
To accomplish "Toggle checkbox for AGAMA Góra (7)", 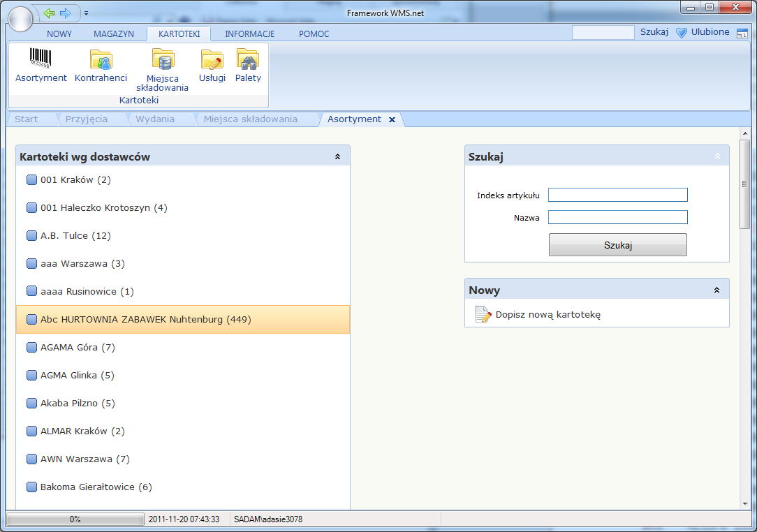I will pyautogui.click(x=31, y=347).
